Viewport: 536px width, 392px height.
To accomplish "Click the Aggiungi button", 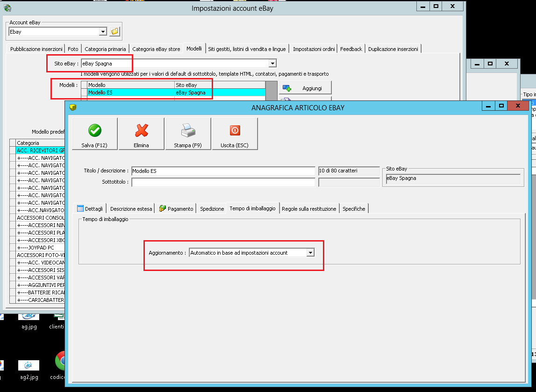I will coord(305,88).
